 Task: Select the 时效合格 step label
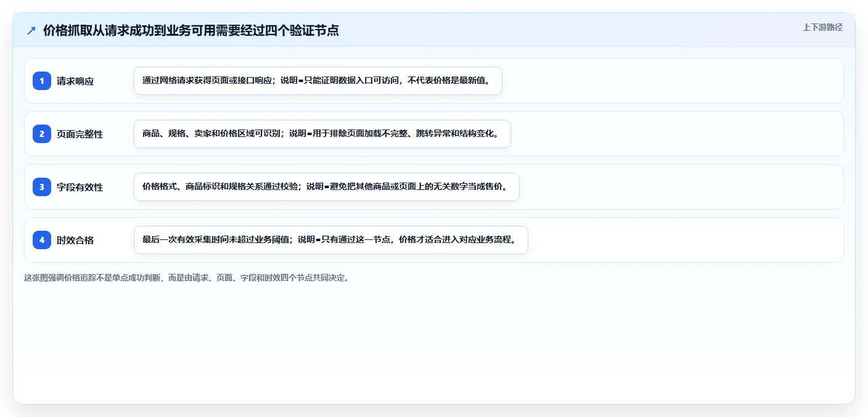coord(75,240)
